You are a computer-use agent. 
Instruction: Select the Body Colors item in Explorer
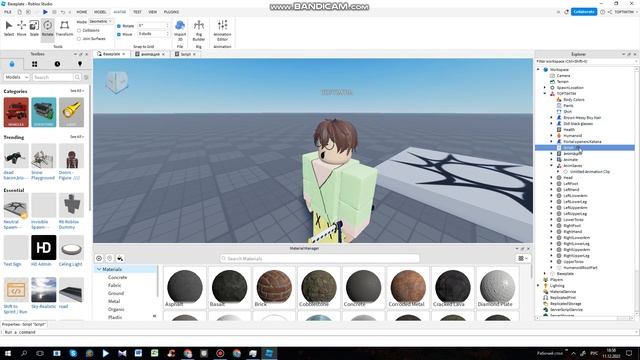pyautogui.click(x=573, y=100)
